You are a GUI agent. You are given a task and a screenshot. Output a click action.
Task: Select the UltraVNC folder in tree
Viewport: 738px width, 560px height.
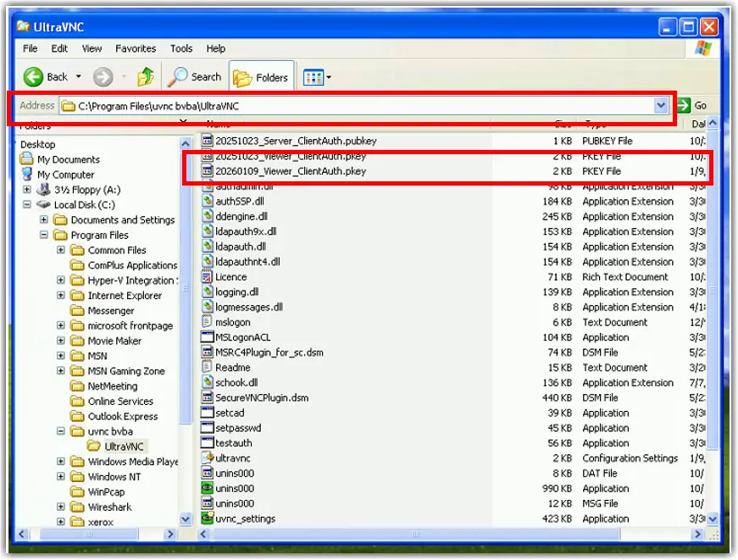[116, 446]
